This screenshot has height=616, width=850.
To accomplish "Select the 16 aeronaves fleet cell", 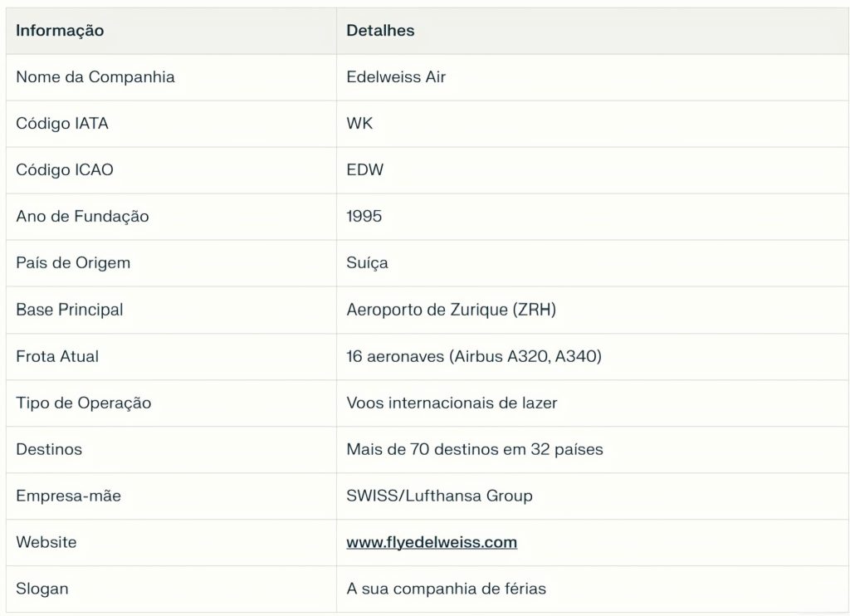I will tap(473, 356).
